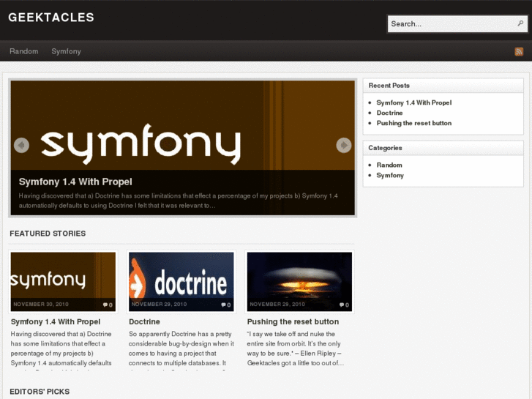Click the symfony featured story thumbnail

pyautogui.click(x=63, y=282)
